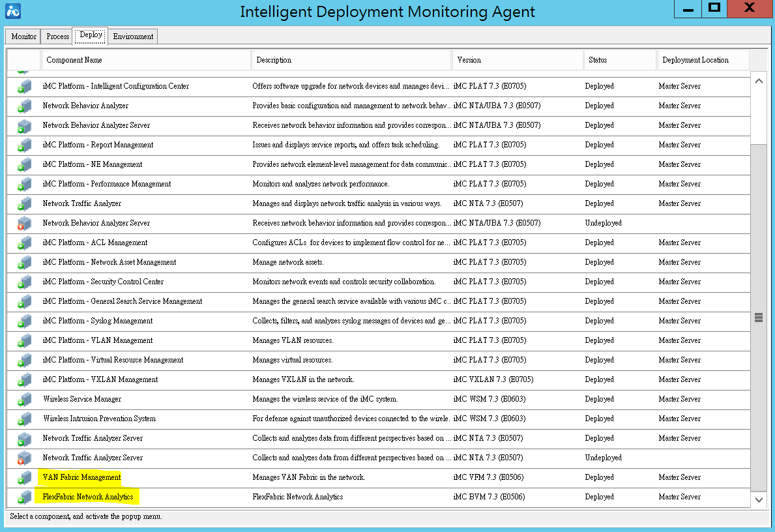Click the Version column header
Image resolution: width=775 pixels, height=532 pixels.
[518, 60]
